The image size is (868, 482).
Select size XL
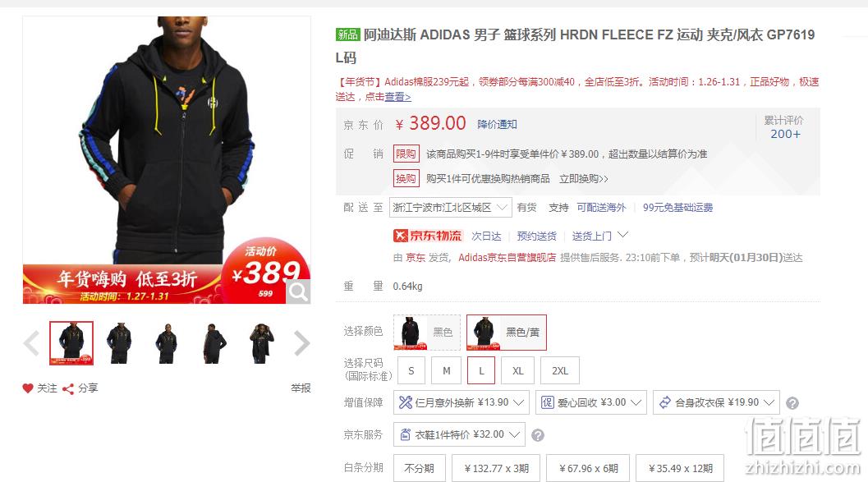coord(517,371)
